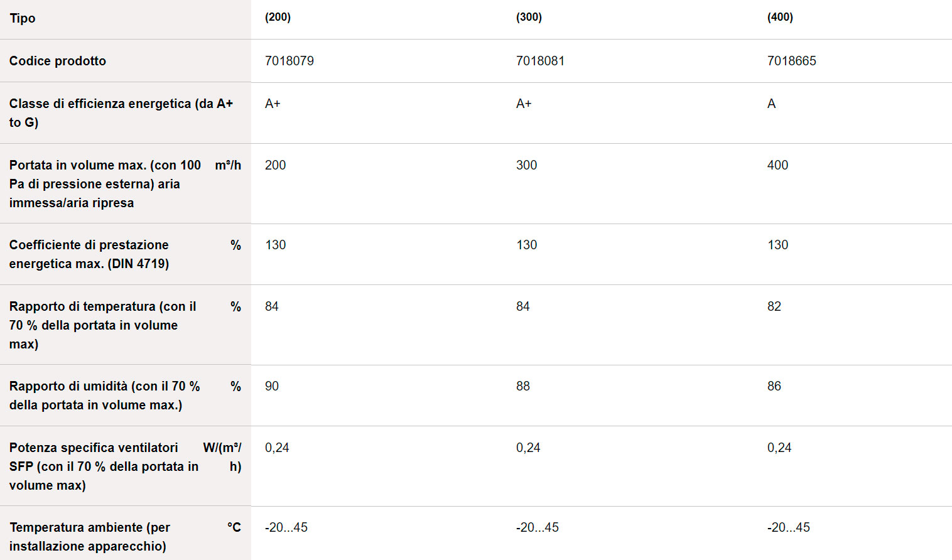Select the (400) column header
Image resolution: width=952 pixels, height=560 pixels.
pyautogui.click(x=780, y=17)
